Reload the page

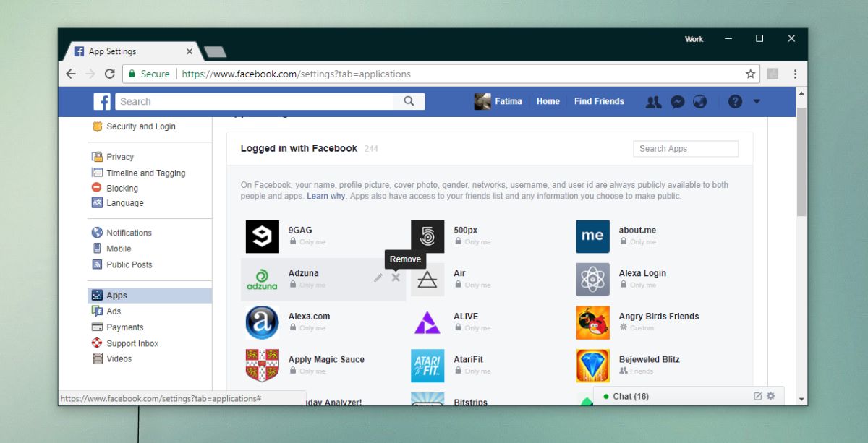pos(110,74)
